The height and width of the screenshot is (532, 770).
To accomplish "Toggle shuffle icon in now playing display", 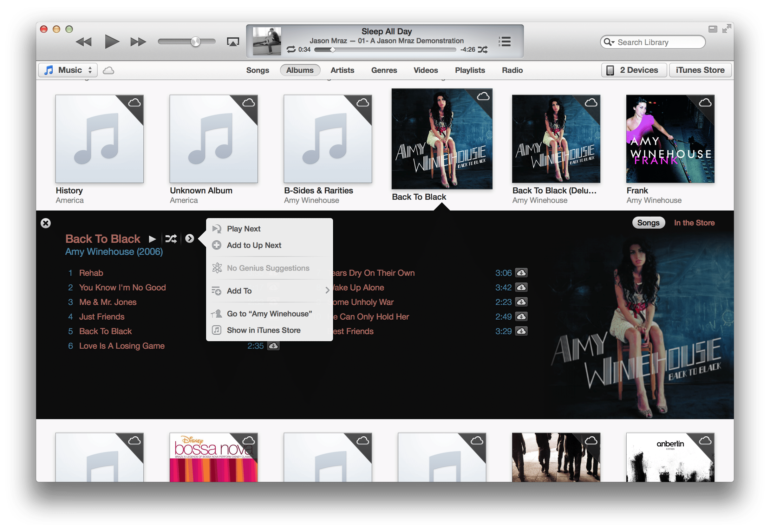I will [483, 50].
